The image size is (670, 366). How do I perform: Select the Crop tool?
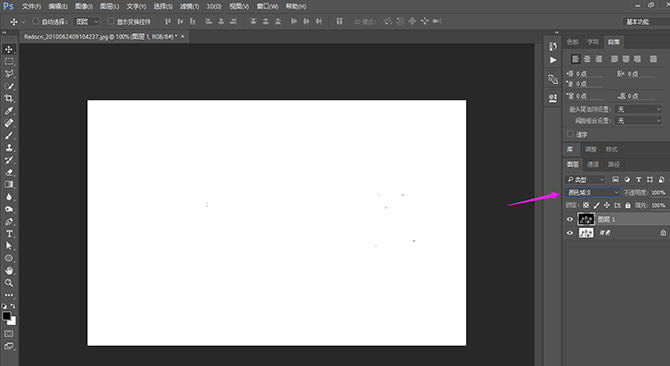(x=9, y=98)
